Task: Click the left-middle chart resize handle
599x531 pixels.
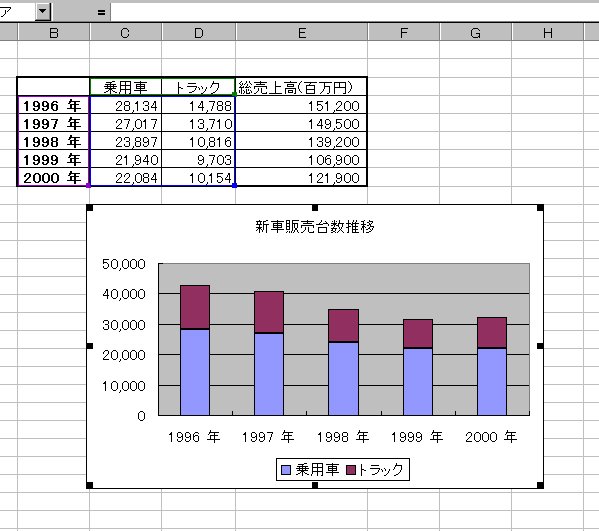Action: [90, 346]
